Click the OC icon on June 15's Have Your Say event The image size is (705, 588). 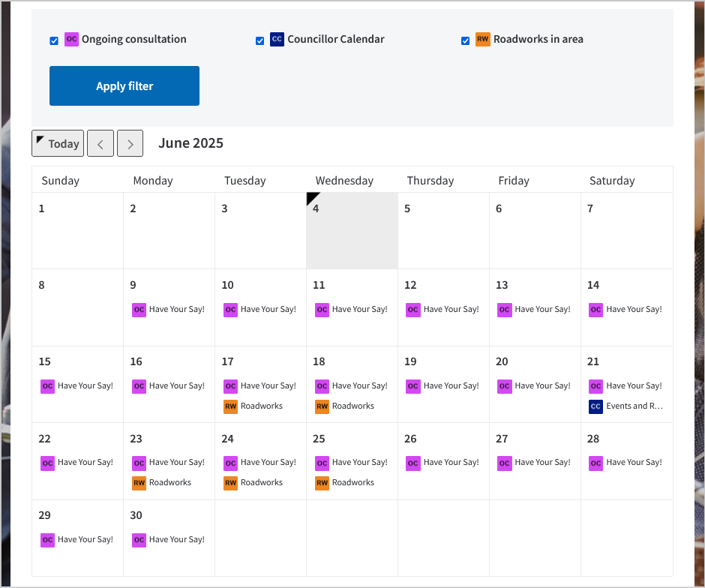pyautogui.click(x=47, y=385)
